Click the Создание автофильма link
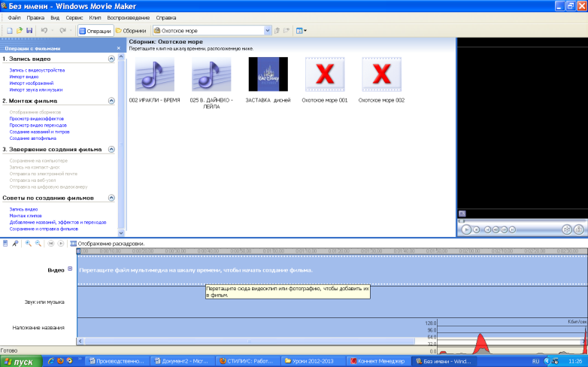 [x=33, y=138]
